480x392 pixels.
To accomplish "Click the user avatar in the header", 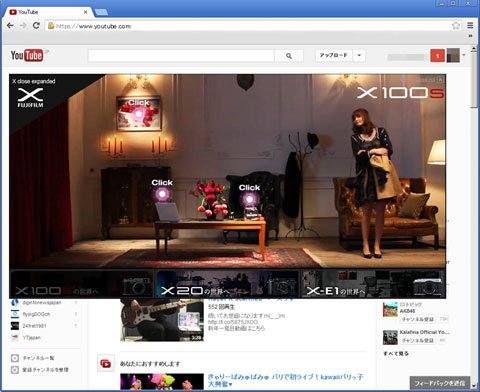I will [x=453, y=55].
